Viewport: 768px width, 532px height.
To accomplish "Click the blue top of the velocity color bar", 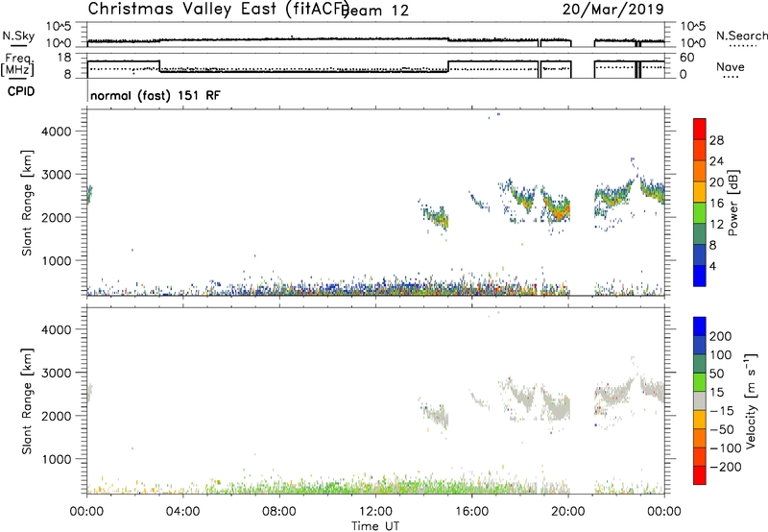I will [700, 326].
